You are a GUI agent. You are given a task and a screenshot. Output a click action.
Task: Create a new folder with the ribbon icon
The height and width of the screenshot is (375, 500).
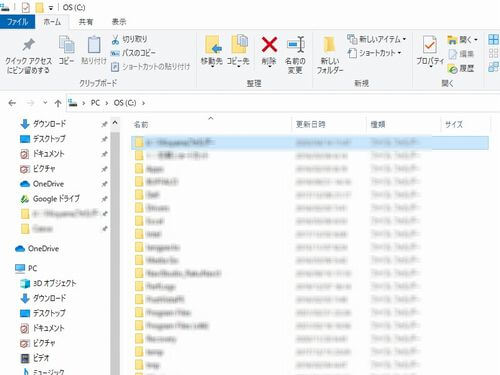click(329, 55)
